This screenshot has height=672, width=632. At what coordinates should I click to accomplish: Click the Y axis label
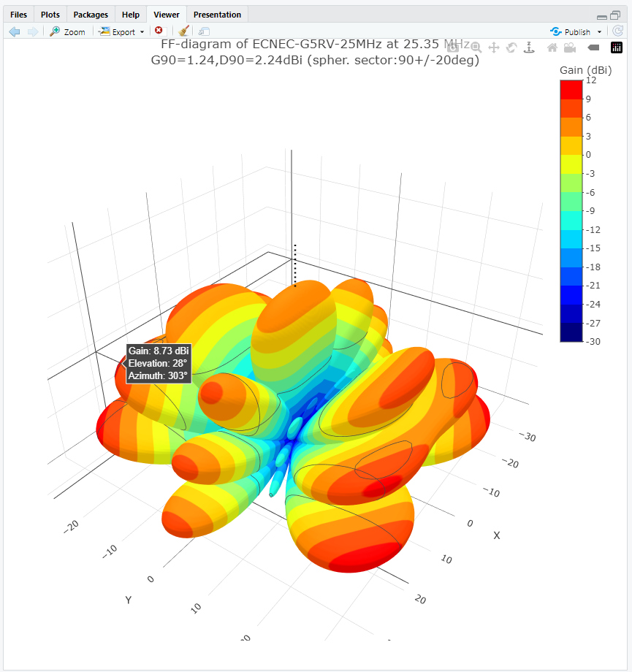[128, 600]
